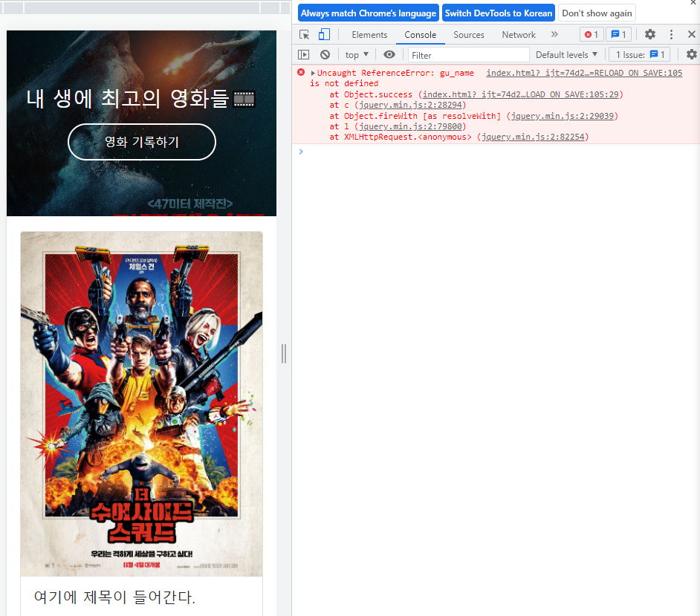Open jquery.min.js:2:79800 link
Viewport: 700px width, 616px height.
(x=410, y=126)
